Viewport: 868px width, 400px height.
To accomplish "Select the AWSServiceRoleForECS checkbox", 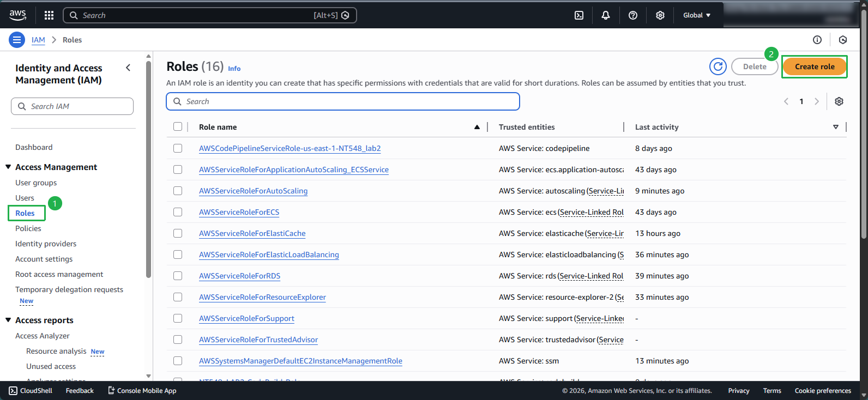I will [x=178, y=212].
